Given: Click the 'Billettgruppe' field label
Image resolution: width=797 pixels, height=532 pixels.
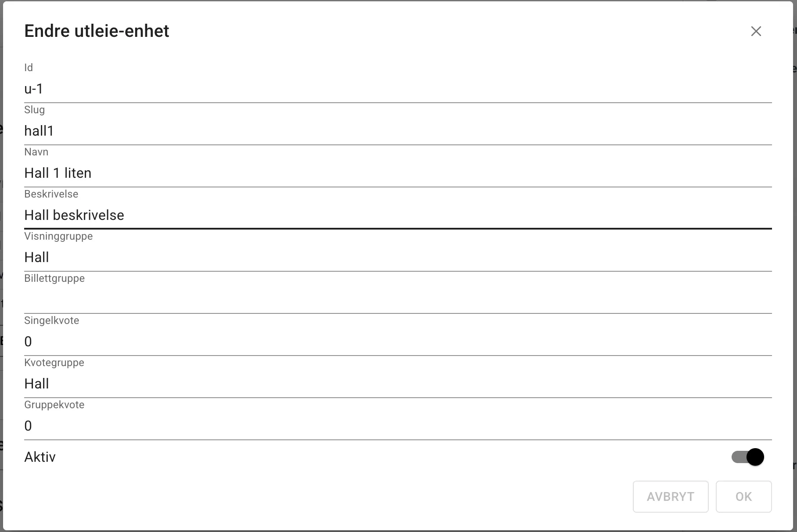Looking at the screenshot, I should [x=54, y=278].
